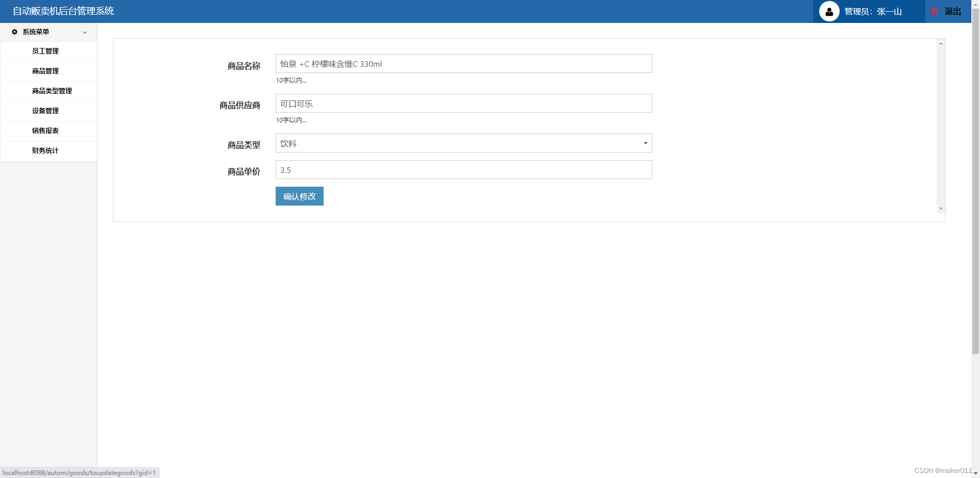Click the page scrollbar down arrow

point(975,473)
